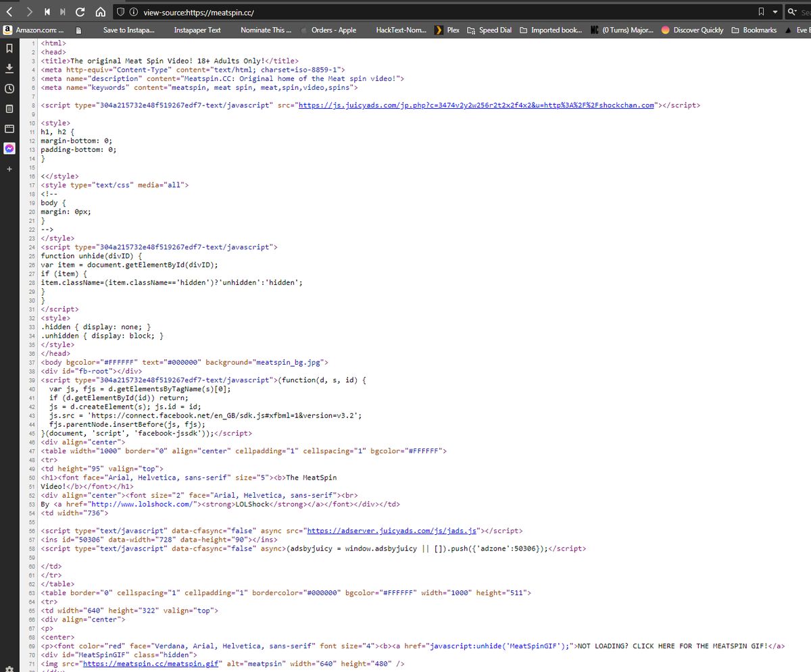Viewport: 811px width, 672px height.
Task: Toggle the content blocker shield icon
Action: point(120,12)
